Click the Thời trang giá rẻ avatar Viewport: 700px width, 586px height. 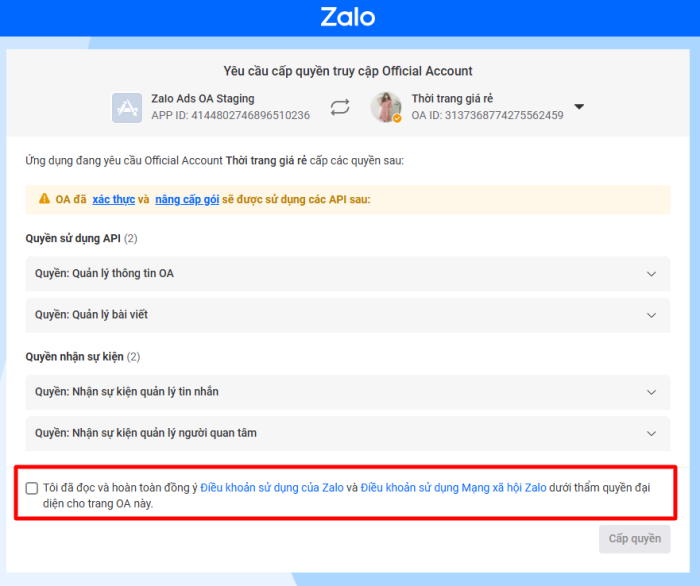(x=386, y=107)
